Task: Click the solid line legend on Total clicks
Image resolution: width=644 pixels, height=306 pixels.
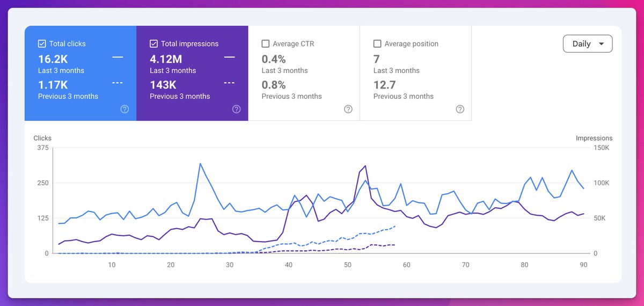Action: coord(118,57)
